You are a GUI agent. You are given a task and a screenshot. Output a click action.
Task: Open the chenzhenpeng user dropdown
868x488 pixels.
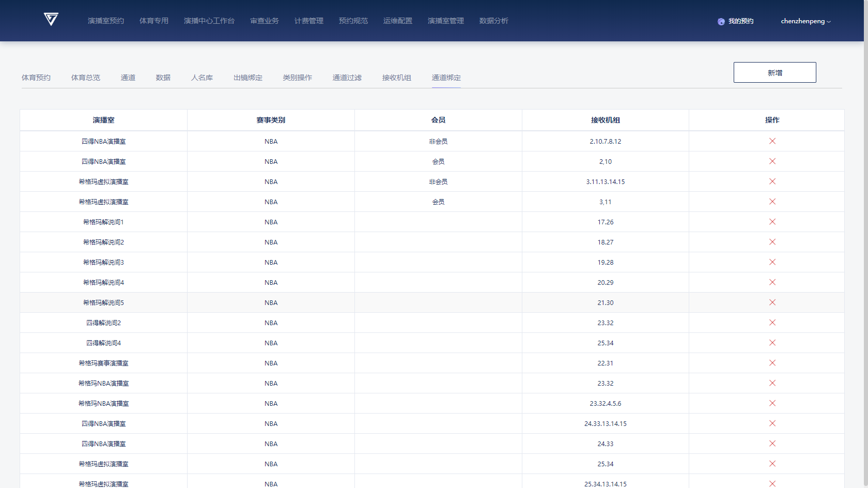coord(805,21)
